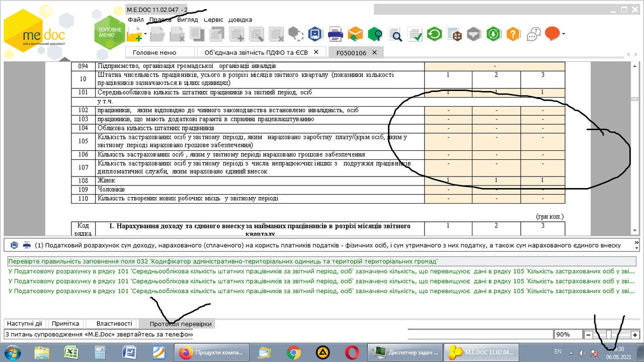The height and width of the screenshot is (362, 644).
Task: Open the Сервіс menu
Action: [213, 20]
